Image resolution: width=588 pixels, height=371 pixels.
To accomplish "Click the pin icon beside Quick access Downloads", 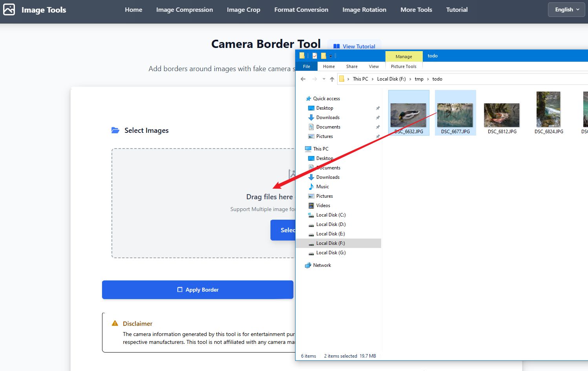I will tap(378, 118).
